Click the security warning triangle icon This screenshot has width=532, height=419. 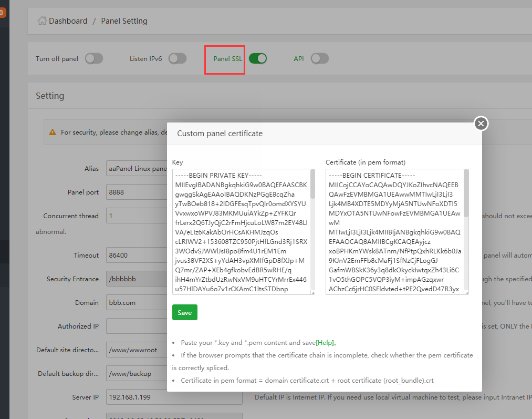click(53, 132)
